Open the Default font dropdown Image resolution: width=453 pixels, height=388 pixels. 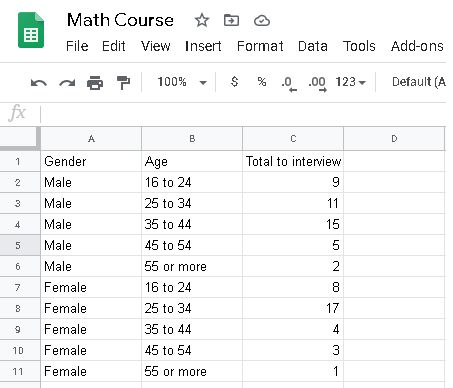point(419,82)
